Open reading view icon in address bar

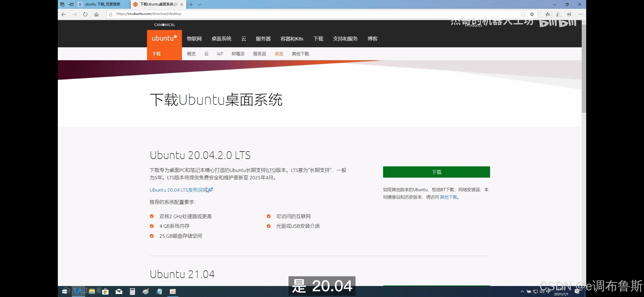(523, 14)
